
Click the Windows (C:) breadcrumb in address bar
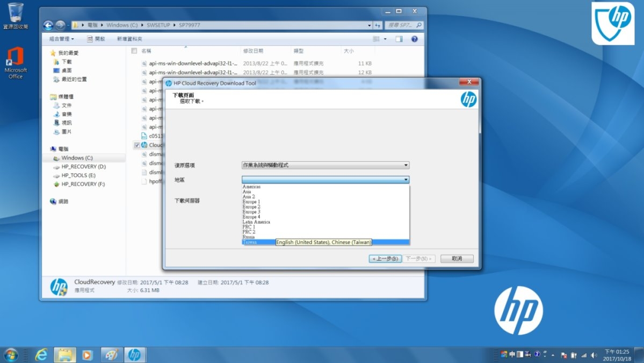(122, 25)
